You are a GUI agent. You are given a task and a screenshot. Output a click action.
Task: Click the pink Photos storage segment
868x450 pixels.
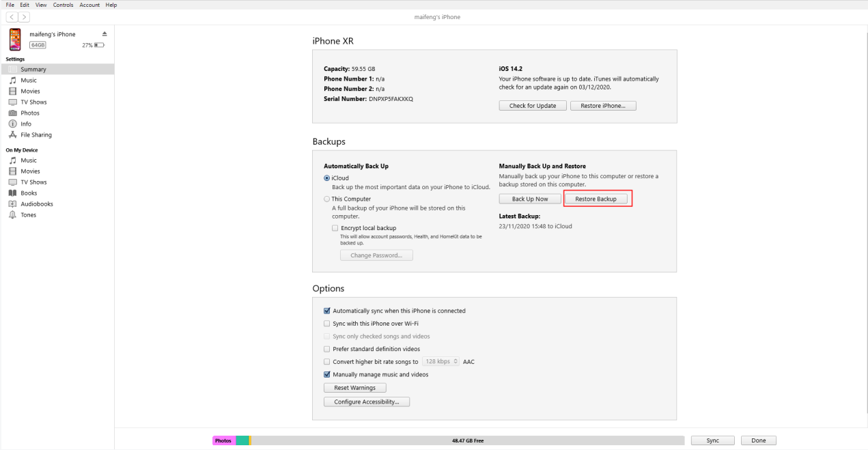click(x=224, y=440)
